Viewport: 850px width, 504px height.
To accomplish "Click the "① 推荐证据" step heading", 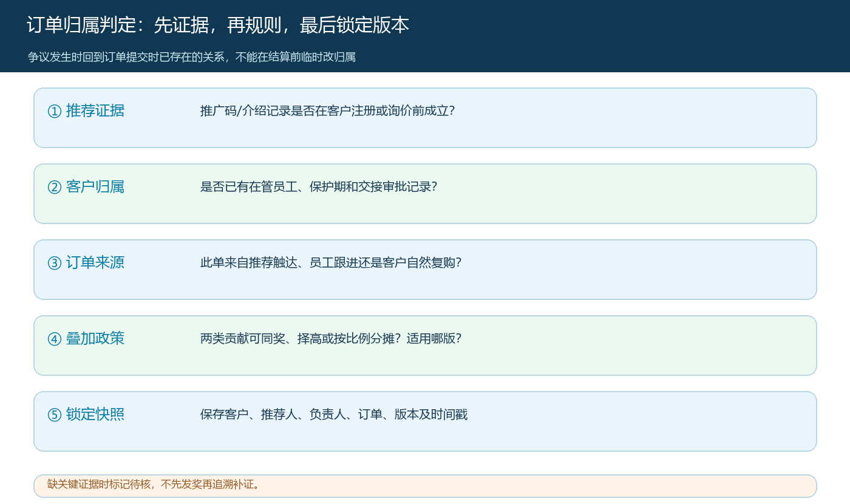I will [86, 111].
